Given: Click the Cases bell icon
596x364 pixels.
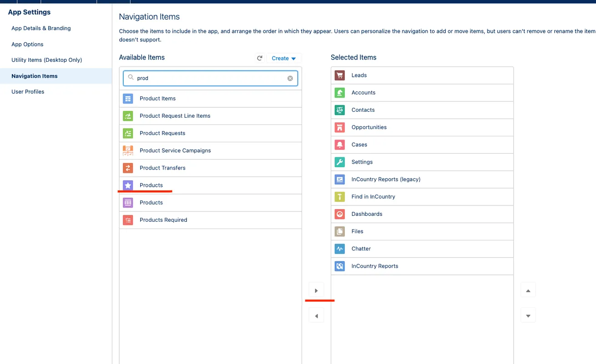Looking at the screenshot, I should [x=340, y=145].
